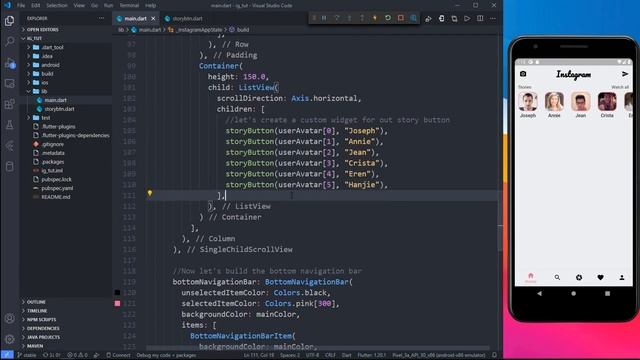Image resolution: width=640 pixels, height=360 pixels.
Task: Open Extensions view in activity bar
Action: click(9, 104)
